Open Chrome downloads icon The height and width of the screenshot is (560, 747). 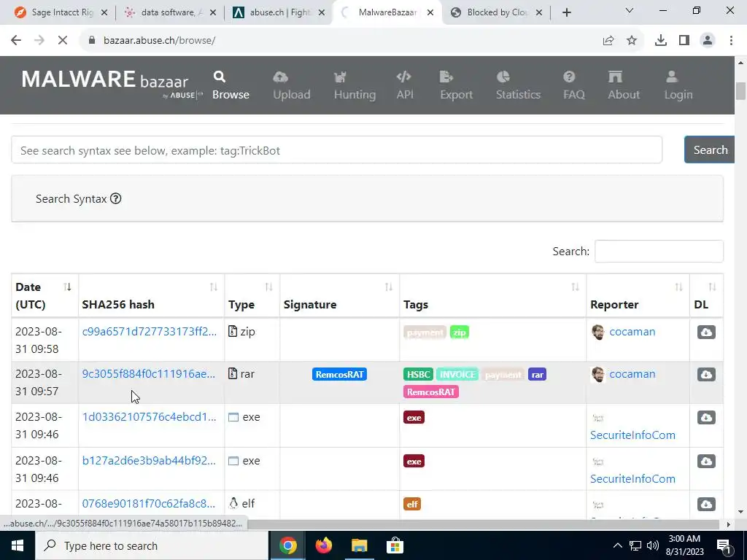(661, 41)
